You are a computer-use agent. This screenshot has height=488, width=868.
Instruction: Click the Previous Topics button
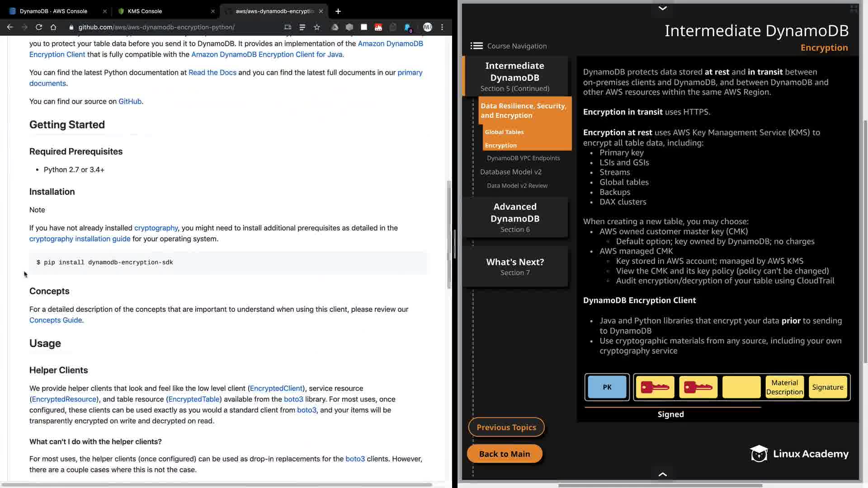[x=506, y=427]
